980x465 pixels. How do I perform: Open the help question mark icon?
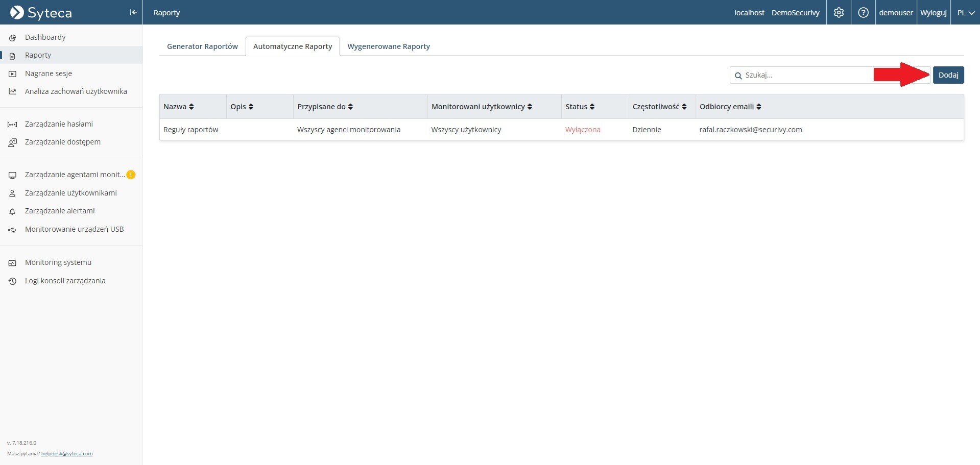(x=863, y=13)
